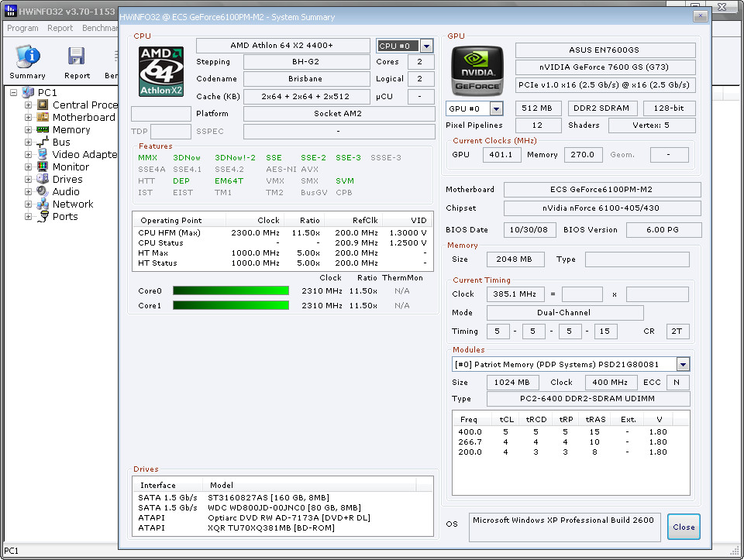Click the AMD Athlon 64 X2 4400+ field
The width and height of the screenshot is (744, 560).
point(283,46)
